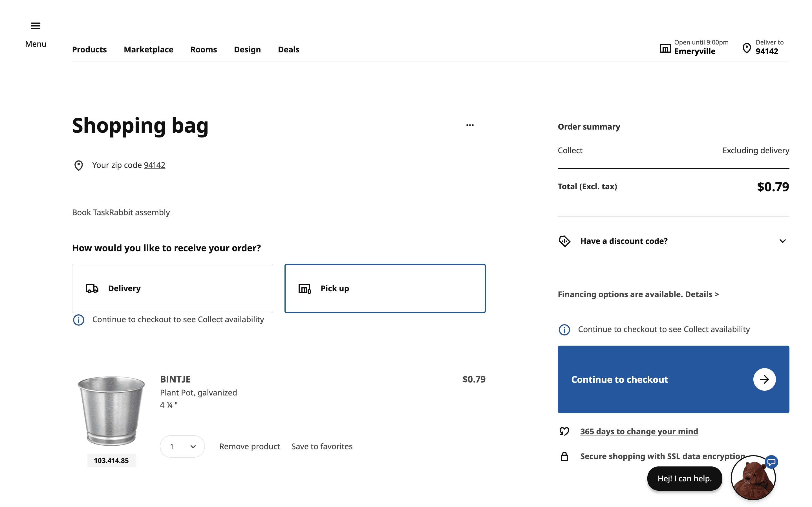Open the Deals navigation item
This screenshot has width=812, height=507.
tap(288, 50)
